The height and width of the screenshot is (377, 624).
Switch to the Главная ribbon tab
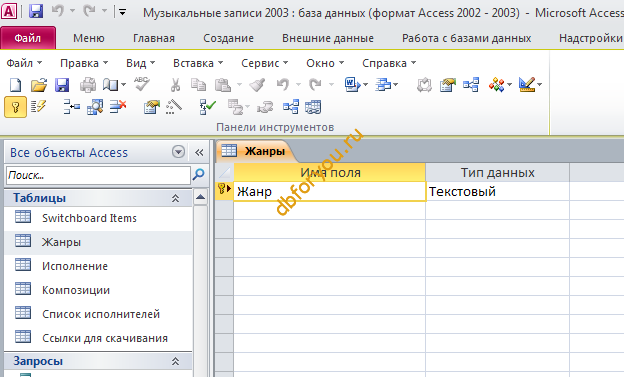click(154, 38)
